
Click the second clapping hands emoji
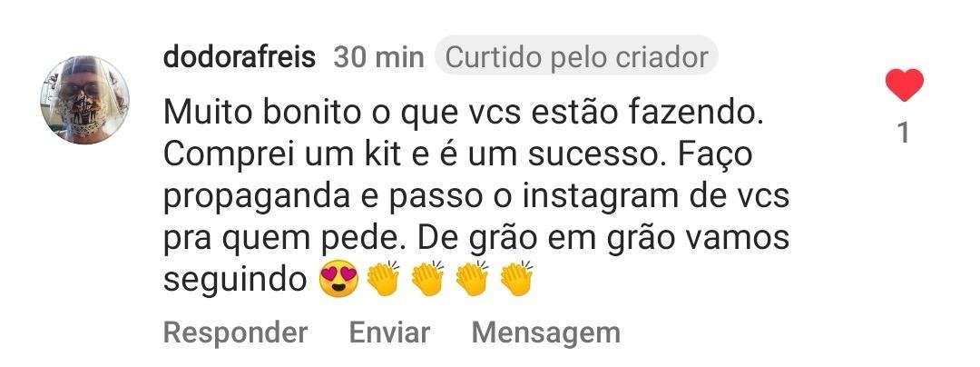coord(427,279)
